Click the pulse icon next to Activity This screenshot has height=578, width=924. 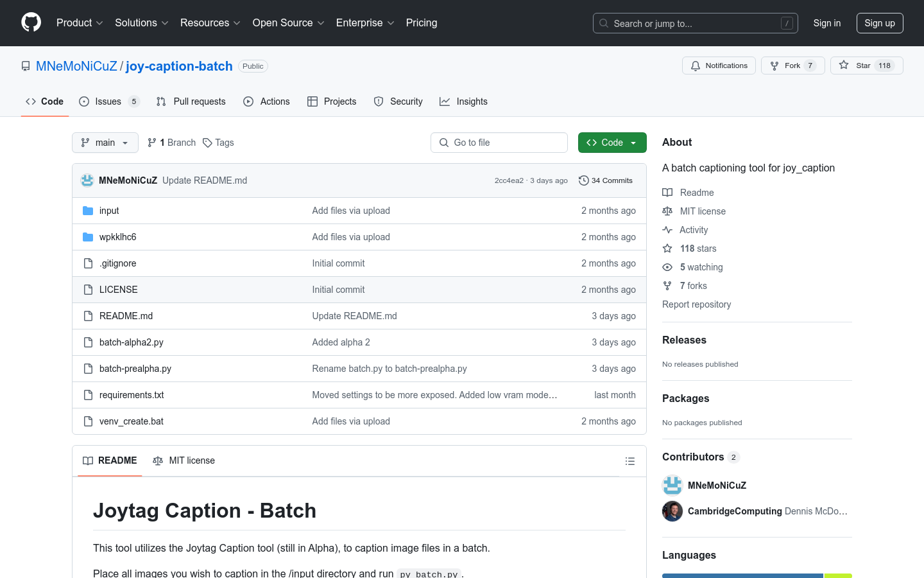[667, 230]
